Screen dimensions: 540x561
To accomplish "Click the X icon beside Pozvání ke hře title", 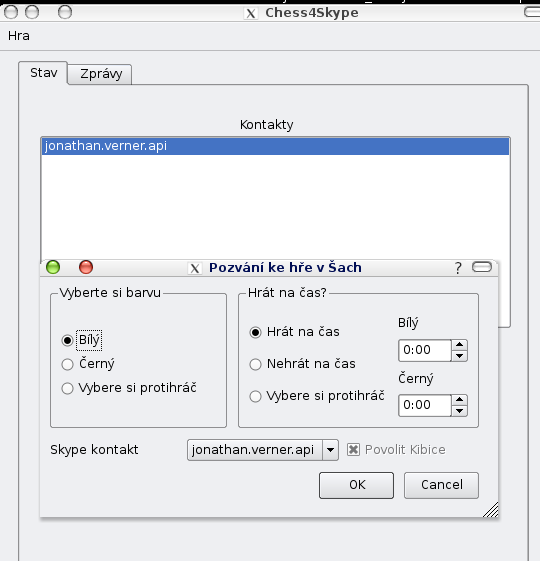I will pyautogui.click(x=195, y=268).
